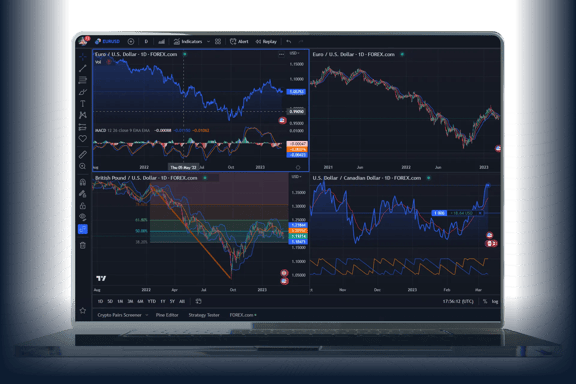Viewport: 576px width, 384px height.
Task: Click the undo arrow in top toolbar
Action: point(289,42)
